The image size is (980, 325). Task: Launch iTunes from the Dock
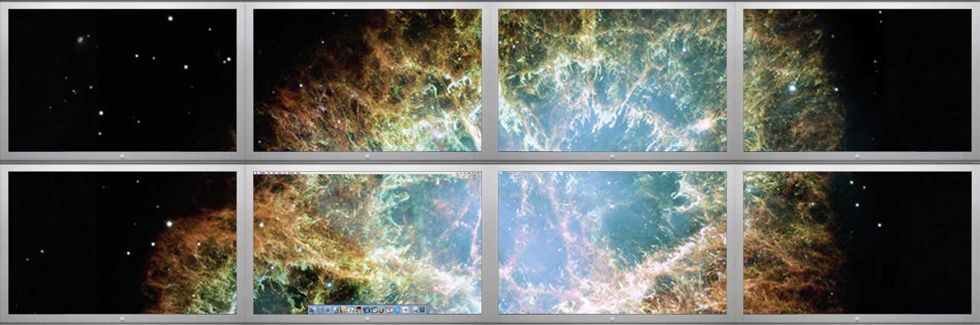click(350, 309)
